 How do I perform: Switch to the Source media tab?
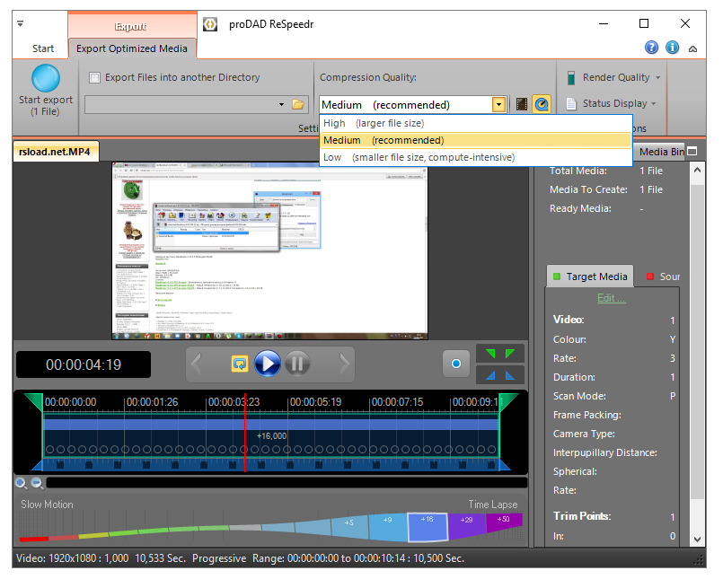663,276
